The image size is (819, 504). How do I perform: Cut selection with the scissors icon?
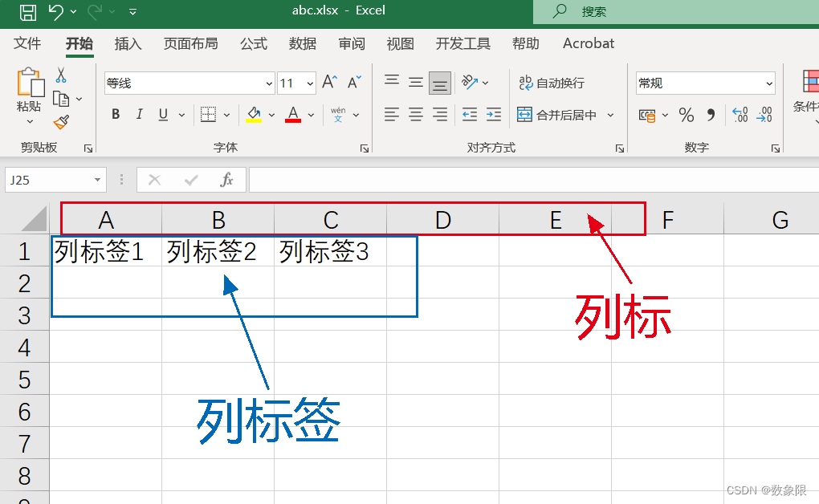coord(61,75)
